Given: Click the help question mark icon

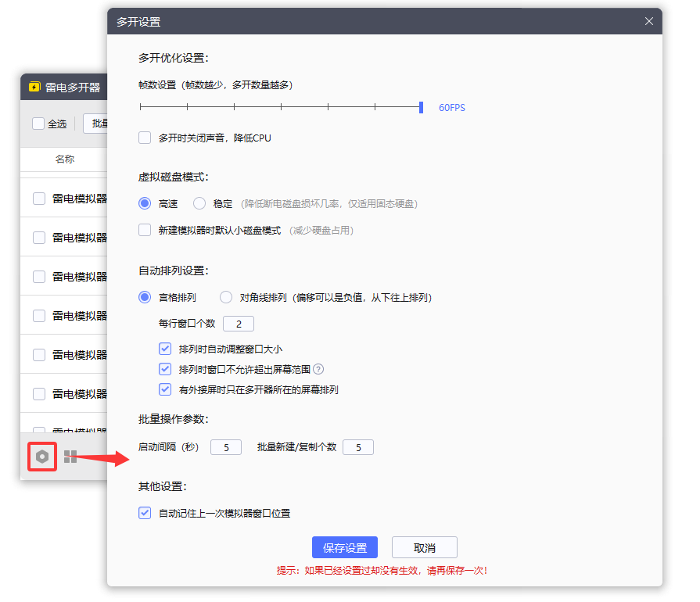Looking at the screenshot, I should [318, 369].
